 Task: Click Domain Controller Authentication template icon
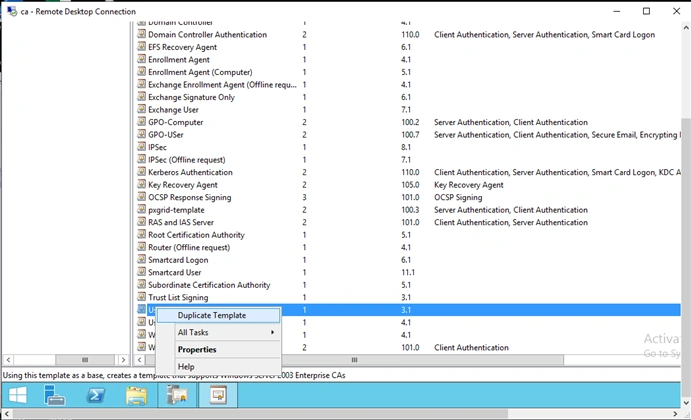click(x=141, y=34)
